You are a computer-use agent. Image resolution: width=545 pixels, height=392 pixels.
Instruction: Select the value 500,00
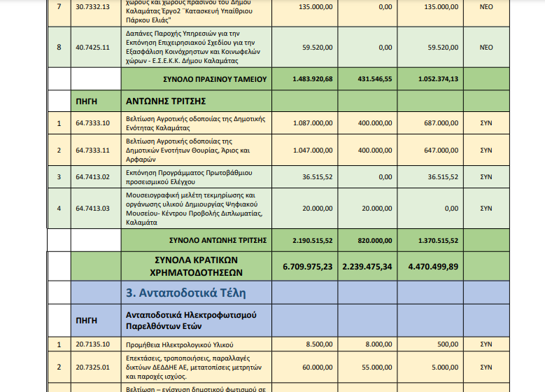pos(447,344)
